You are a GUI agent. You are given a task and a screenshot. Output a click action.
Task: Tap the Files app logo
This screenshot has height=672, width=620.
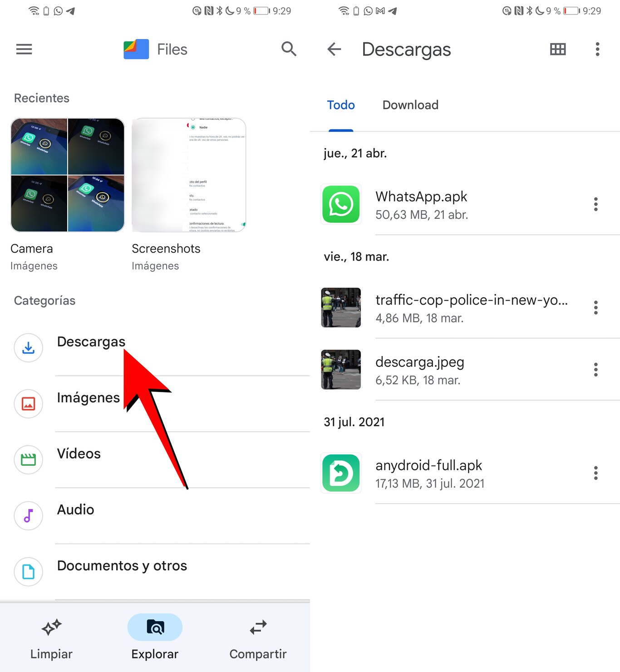[x=135, y=49]
